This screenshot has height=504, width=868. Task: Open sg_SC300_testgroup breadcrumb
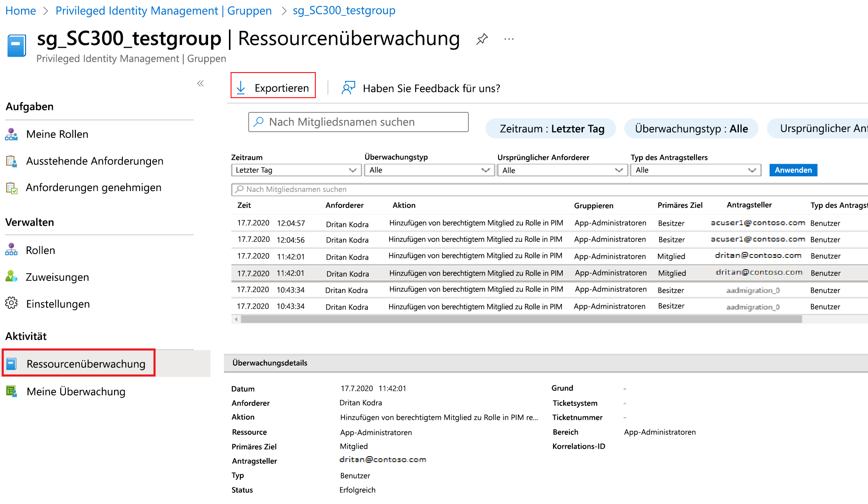tap(344, 10)
